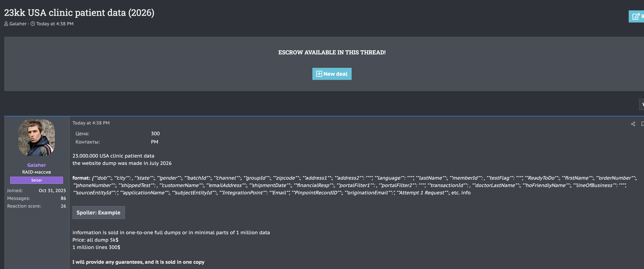This screenshot has width=644, height=269.
Task: Open the Messages count 86
Action: [63, 198]
